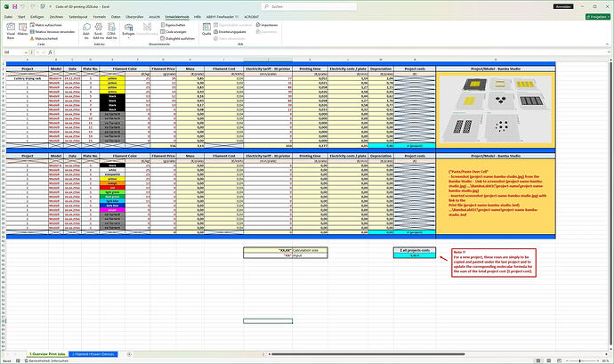Select the '2-Filament+Power+Devices' sheet tab
This screenshot has width=614, height=364.
pos(93,354)
